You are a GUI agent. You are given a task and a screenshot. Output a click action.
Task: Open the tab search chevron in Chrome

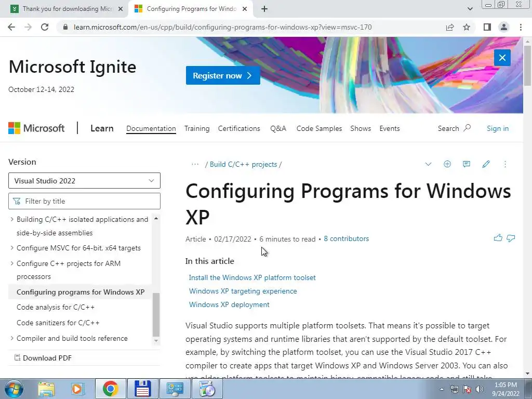[x=470, y=9]
